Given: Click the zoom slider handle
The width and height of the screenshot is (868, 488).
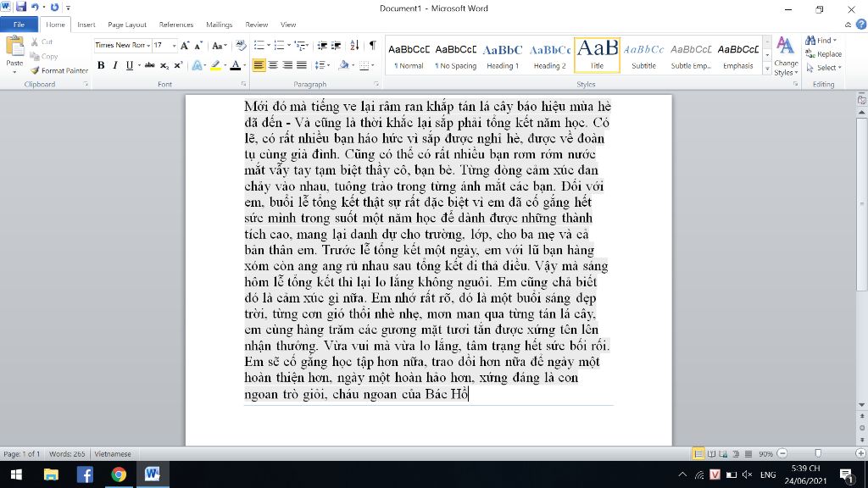Looking at the screenshot, I should click(818, 454).
